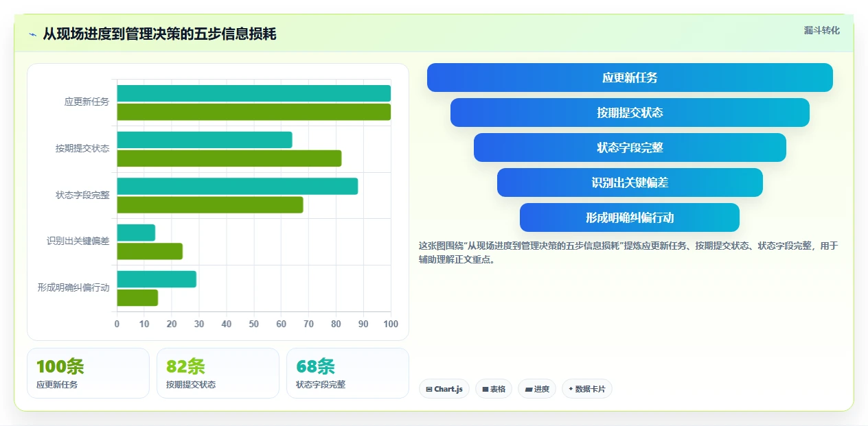Select the 应更新任务 funnel step
This screenshot has width=868, height=426.
pos(630,78)
